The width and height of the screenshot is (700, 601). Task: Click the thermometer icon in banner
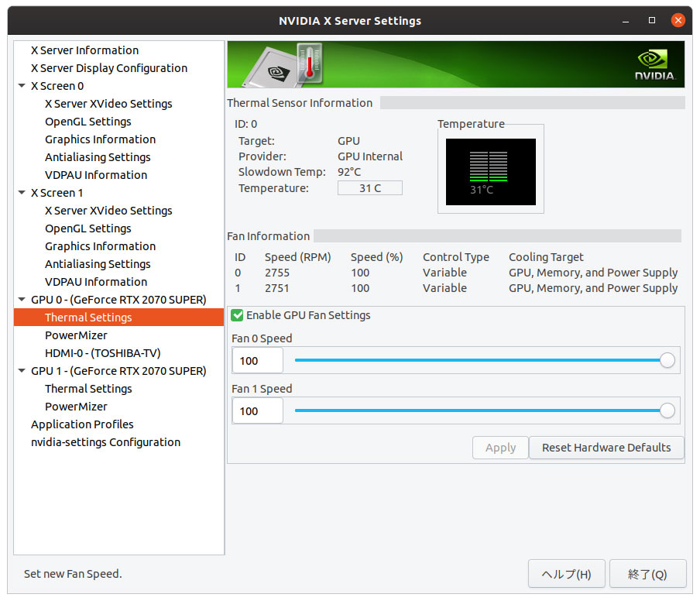[x=310, y=63]
